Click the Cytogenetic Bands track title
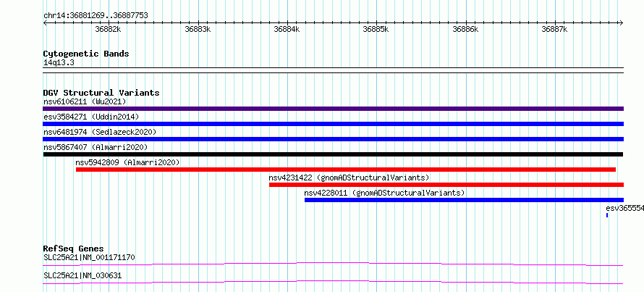Viewport: 644px width, 292px height. tap(86, 54)
